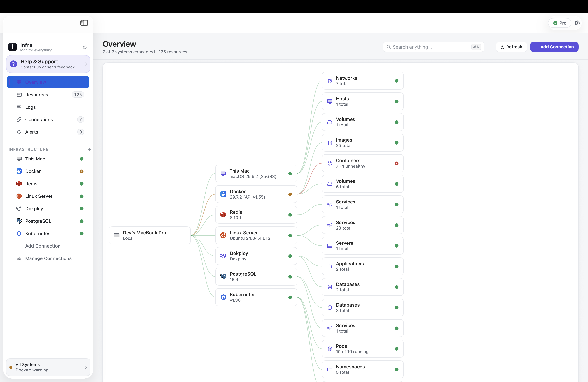Click the Connections count badge 7
The height and width of the screenshot is (382, 588).
tap(80, 120)
